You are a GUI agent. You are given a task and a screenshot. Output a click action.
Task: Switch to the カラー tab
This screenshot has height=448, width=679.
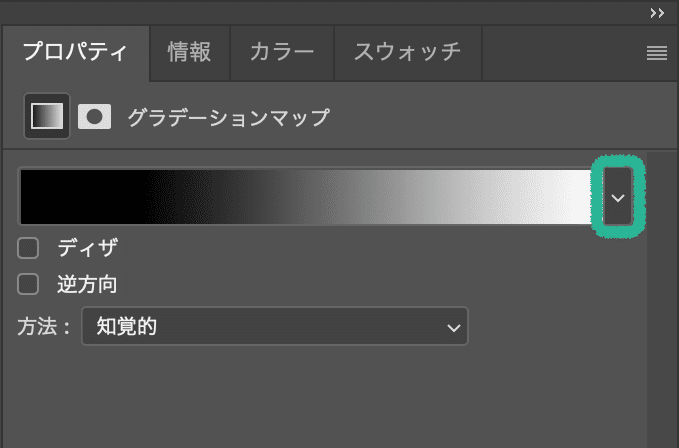coord(282,53)
